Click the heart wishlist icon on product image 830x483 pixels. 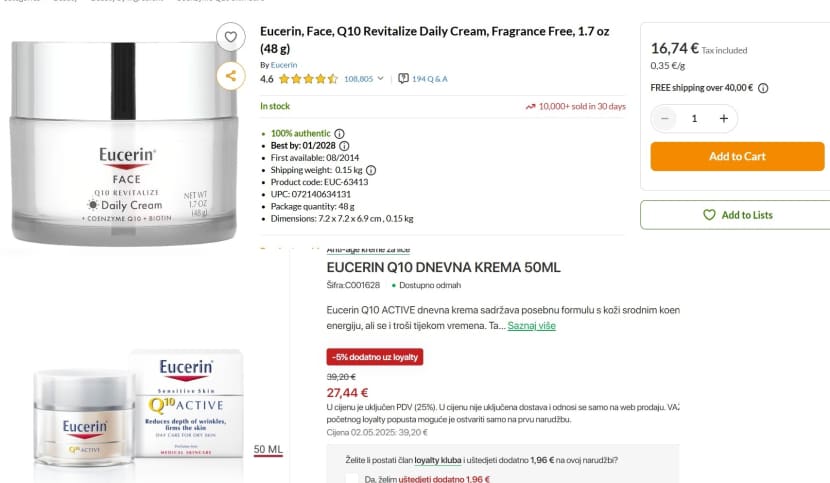[230, 37]
